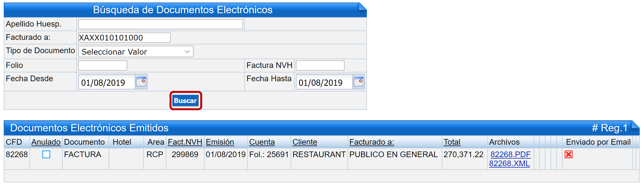The height and width of the screenshot is (186, 644).
Task: Sort results by Cliente column
Action: click(305, 142)
